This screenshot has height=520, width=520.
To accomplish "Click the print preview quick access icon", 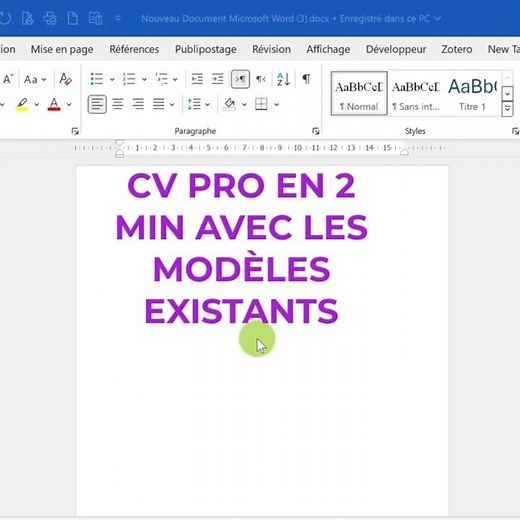I will point(27,18).
